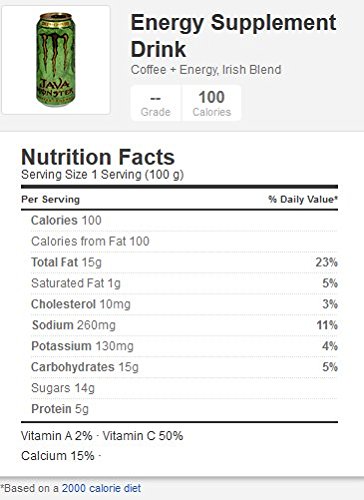Click the Protein 5g row

pos(184,409)
